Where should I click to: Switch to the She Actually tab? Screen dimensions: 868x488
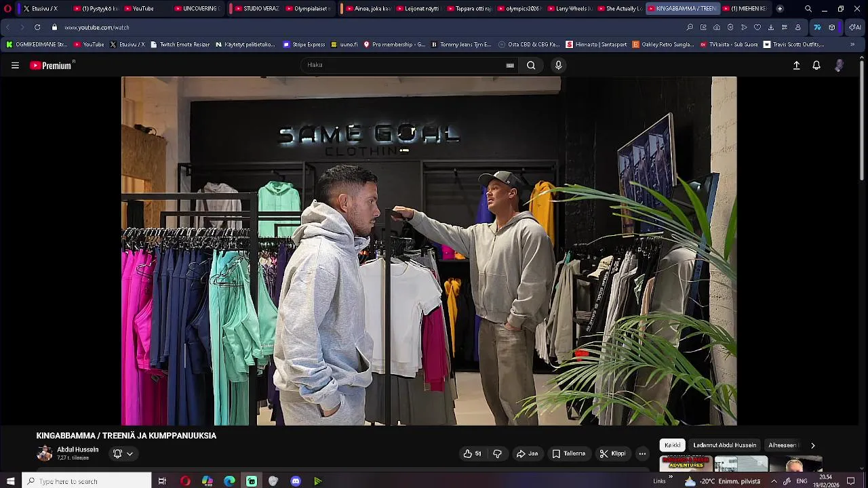[619, 9]
